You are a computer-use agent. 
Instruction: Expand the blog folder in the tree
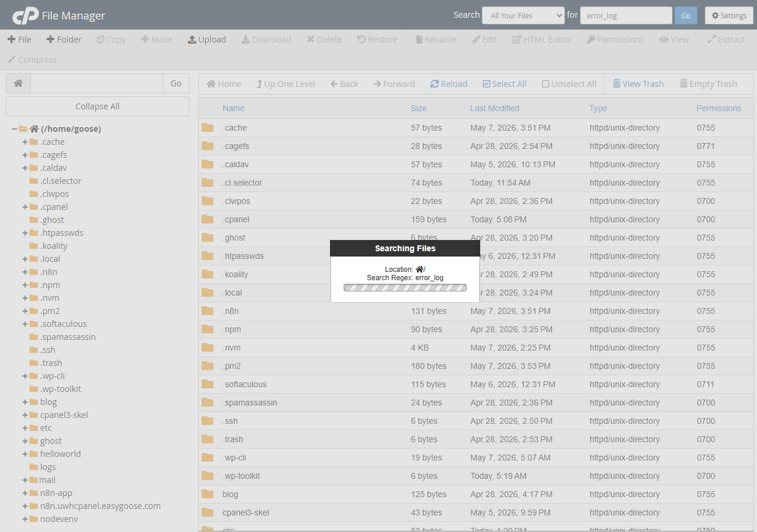click(25, 402)
